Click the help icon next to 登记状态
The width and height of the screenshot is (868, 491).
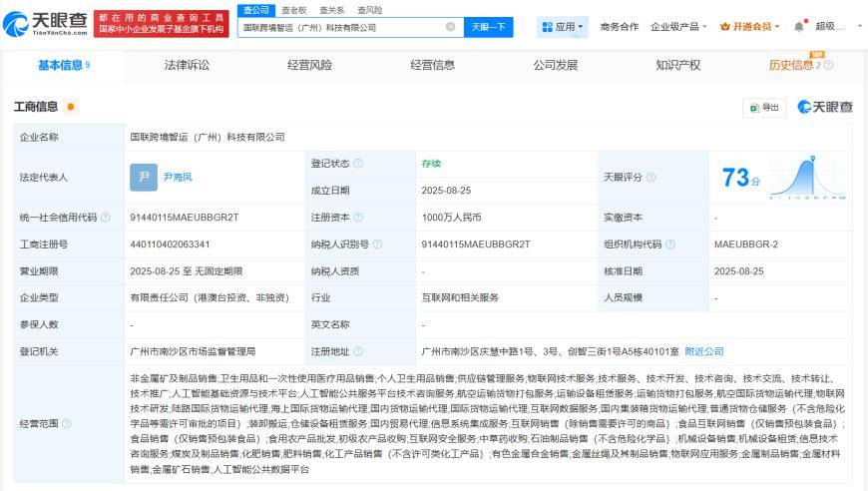click(358, 164)
